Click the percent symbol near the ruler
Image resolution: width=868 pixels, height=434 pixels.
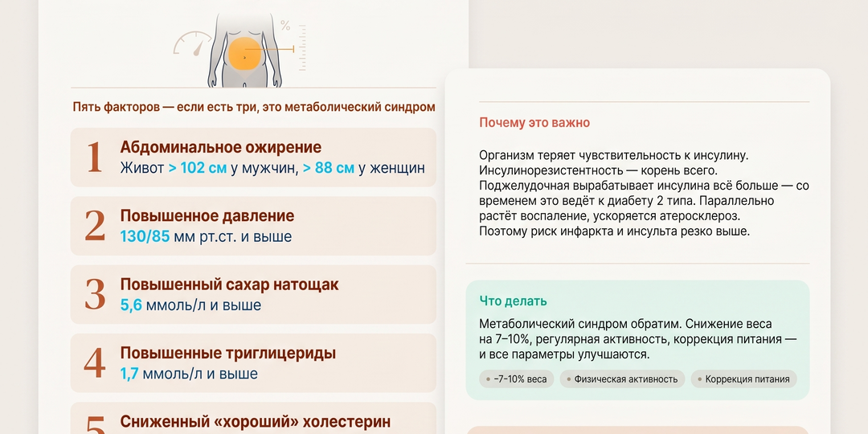click(285, 25)
